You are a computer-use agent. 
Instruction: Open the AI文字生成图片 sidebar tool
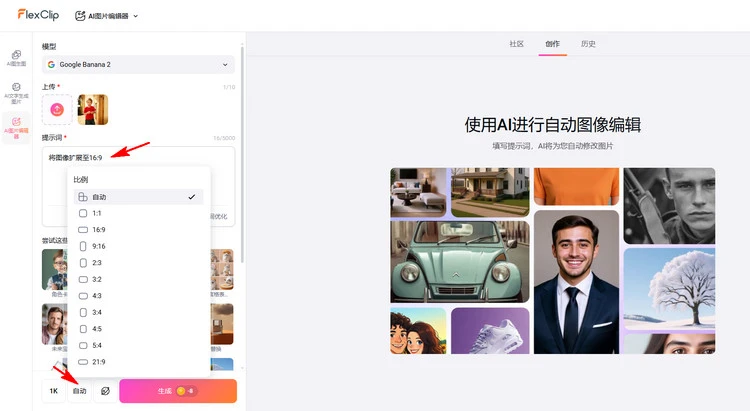[15, 93]
